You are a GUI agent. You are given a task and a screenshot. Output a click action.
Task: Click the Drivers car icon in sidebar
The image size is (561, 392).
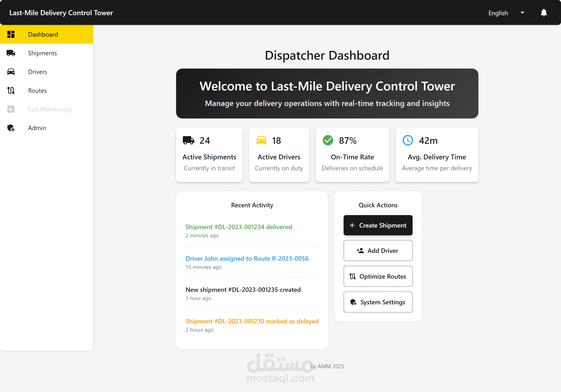click(11, 72)
